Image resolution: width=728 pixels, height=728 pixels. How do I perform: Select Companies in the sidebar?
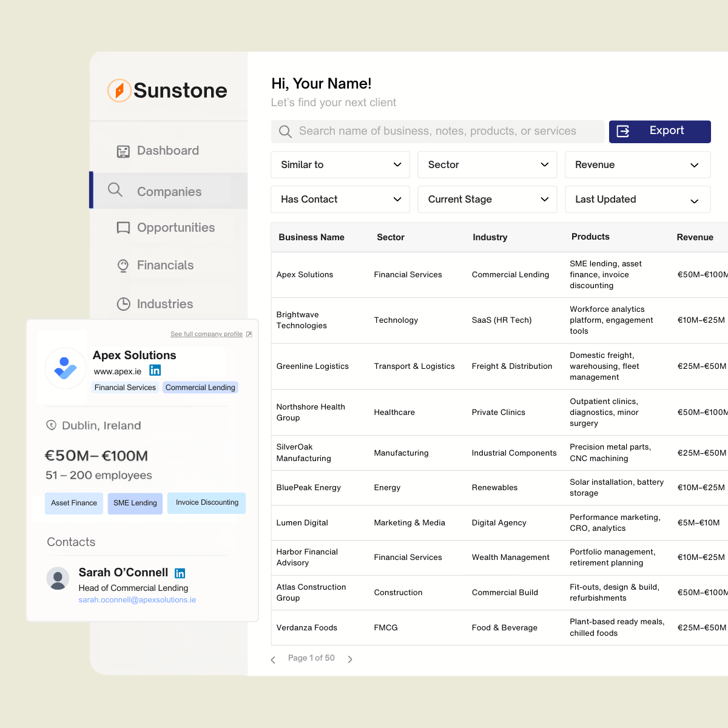[169, 192]
